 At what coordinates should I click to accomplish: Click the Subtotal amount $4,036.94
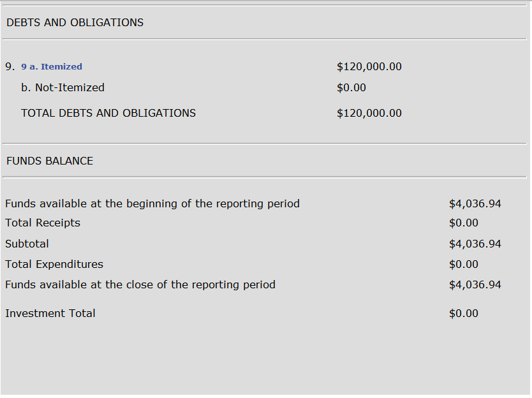[475, 244]
